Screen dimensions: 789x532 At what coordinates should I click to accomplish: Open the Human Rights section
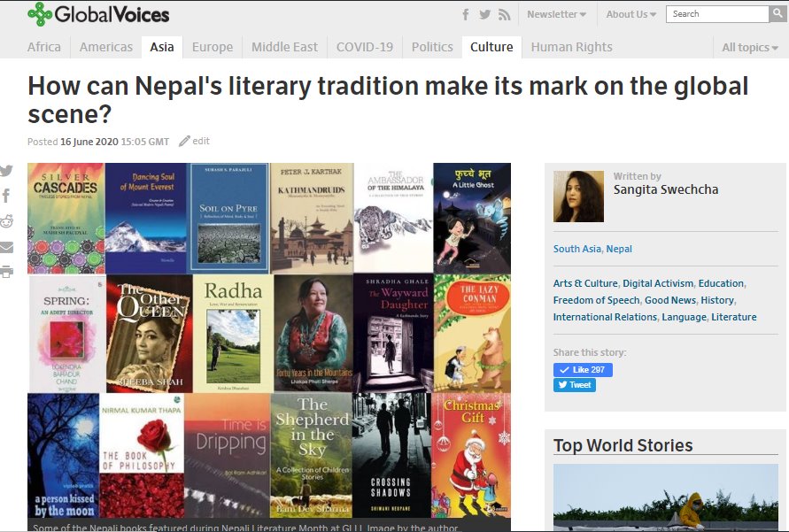point(572,47)
